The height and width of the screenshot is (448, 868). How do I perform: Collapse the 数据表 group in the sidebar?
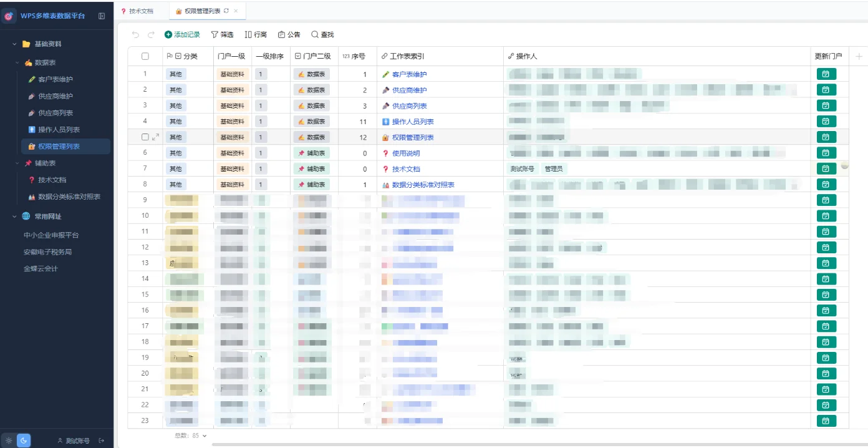[x=18, y=63]
